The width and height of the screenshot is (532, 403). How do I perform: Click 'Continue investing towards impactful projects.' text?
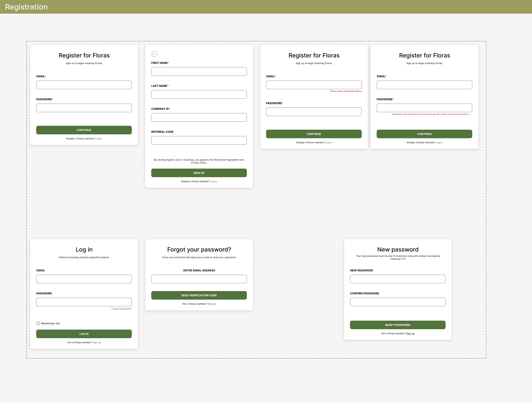tap(84, 257)
